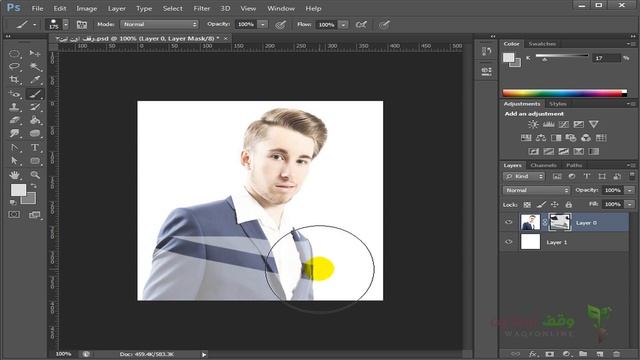This screenshot has width=640, height=360.
Task: Add a Hue/Saturation adjustment
Action: pos(526,138)
